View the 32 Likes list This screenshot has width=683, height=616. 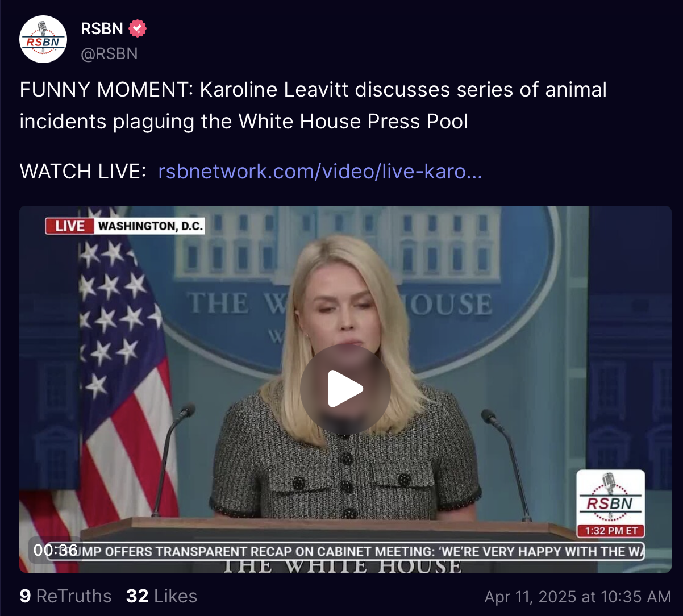pos(161,596)
